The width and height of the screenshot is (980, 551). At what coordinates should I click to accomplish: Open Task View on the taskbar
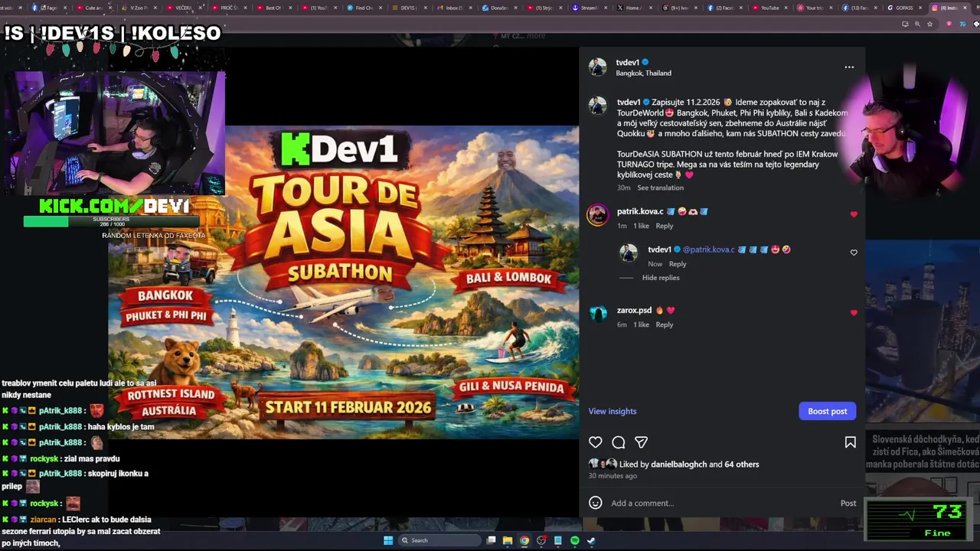(x=492, y=540)
